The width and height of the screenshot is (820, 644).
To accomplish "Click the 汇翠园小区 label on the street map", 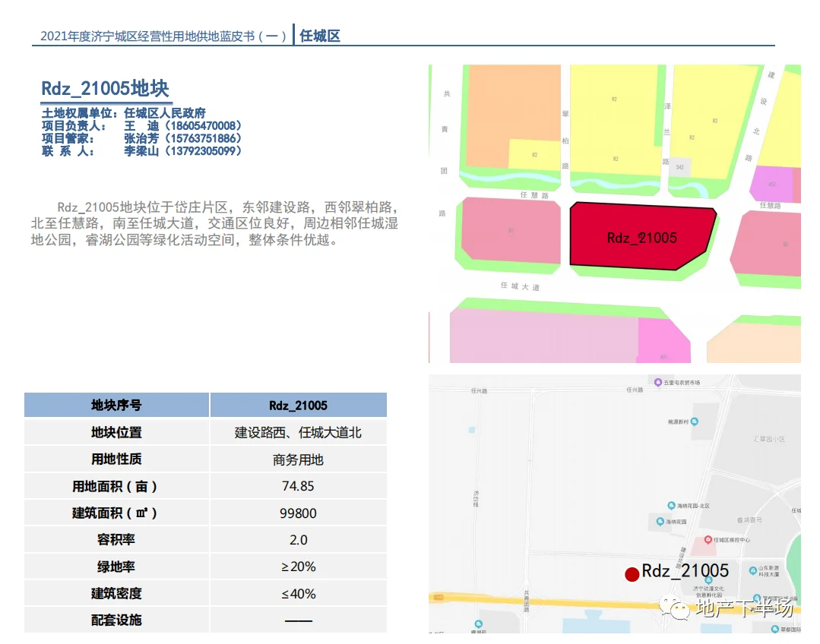I will (x=769, y=439).
